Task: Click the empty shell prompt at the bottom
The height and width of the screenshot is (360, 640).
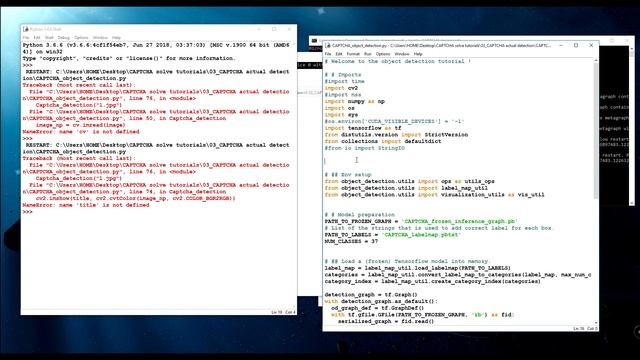Action: coord(28,212)
